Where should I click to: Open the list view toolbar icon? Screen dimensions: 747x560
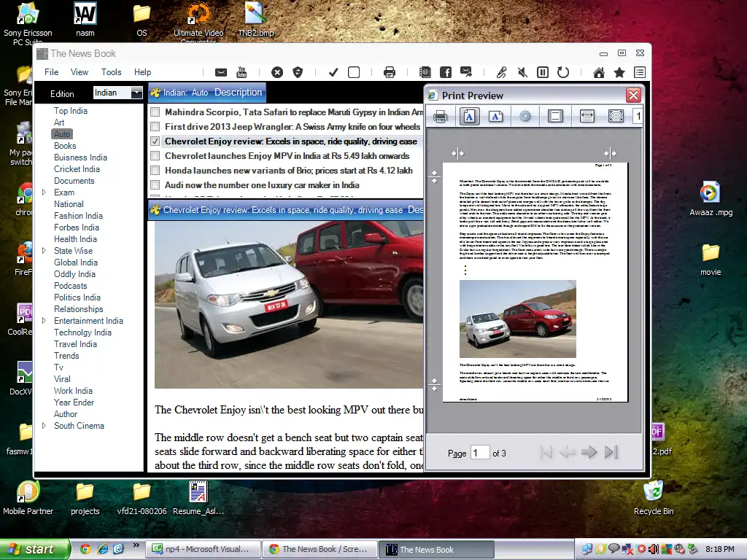pos(640,72)
